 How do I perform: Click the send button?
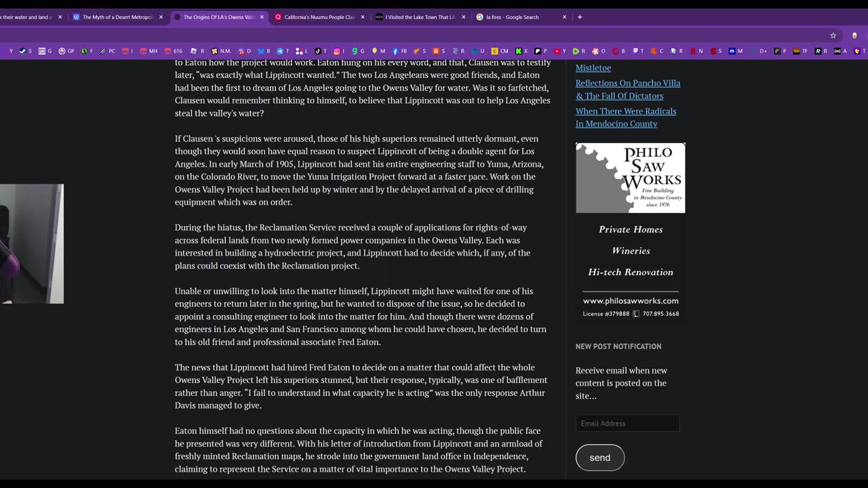[600, 457]
